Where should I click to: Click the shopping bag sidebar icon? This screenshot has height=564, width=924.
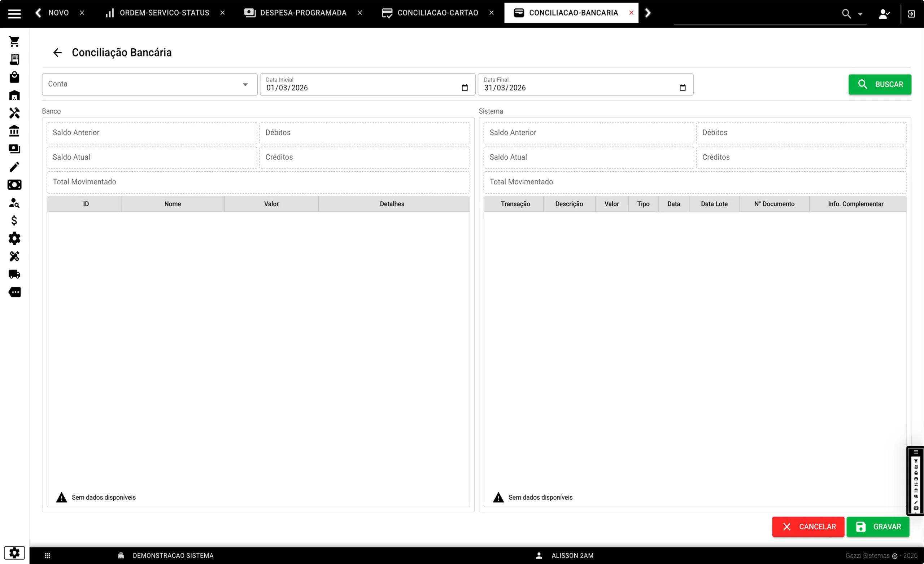pos(14,77)
